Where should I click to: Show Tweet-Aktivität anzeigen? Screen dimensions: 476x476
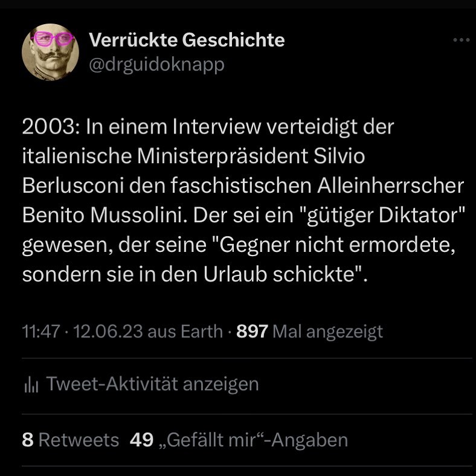(x=152, y=384)
